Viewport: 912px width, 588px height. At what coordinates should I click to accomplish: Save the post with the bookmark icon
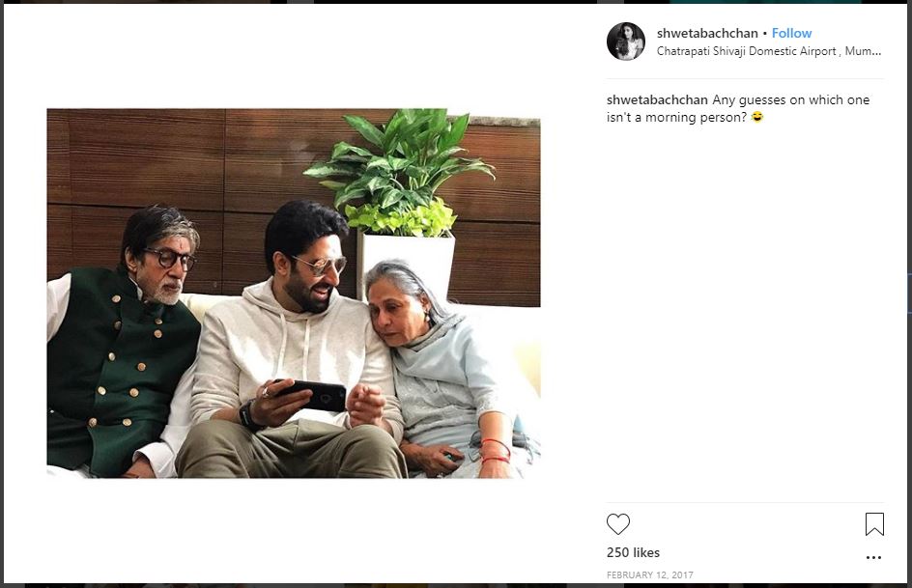click(874, 523)
